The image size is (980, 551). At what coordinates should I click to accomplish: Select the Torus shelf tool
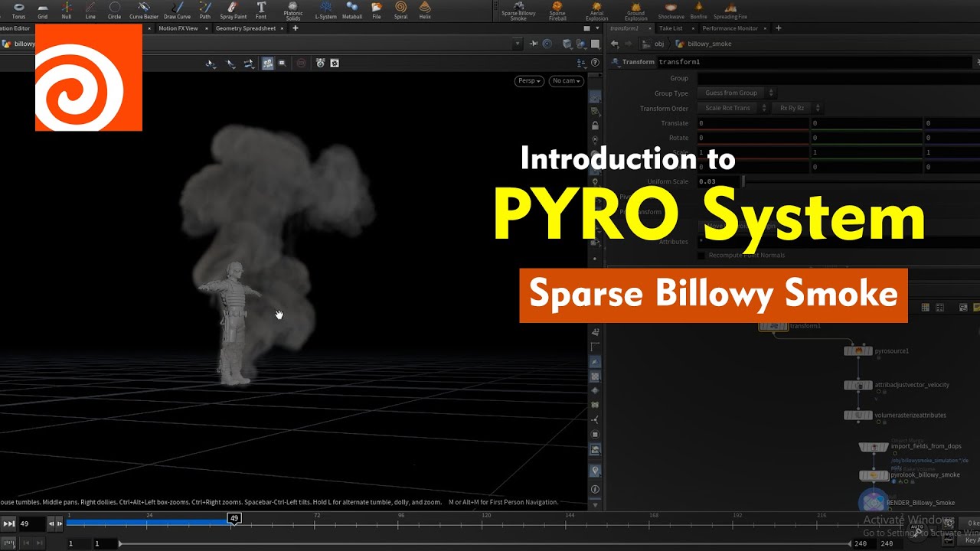pyautogui.click(x=18, y=10)
